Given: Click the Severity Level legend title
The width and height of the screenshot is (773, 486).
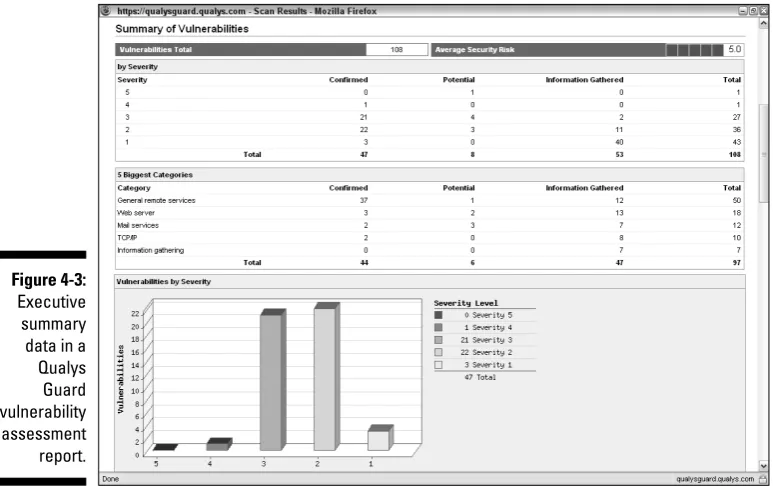Looking at the screenshot, I should (x=466, y=303).
